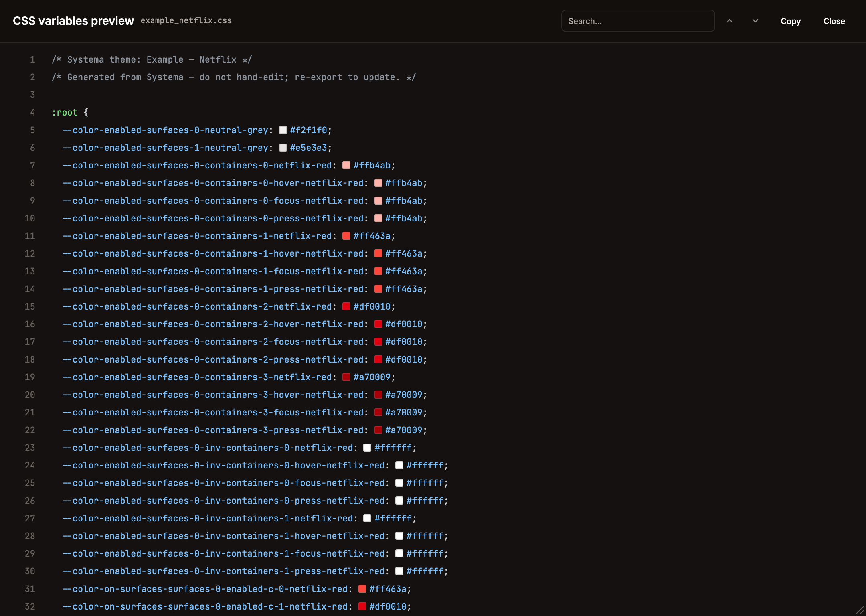The width and height of the screenshot is (866, 616).
Task: Click variable --color-enabled-surfaces-1-neutral-grey
Action: (165, 148)
